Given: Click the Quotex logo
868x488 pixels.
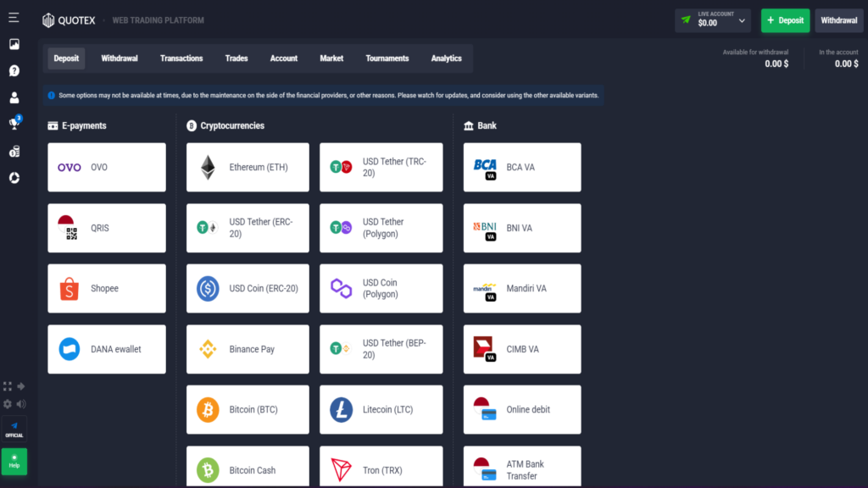Looking at the screenshot, I should (69, 20).
